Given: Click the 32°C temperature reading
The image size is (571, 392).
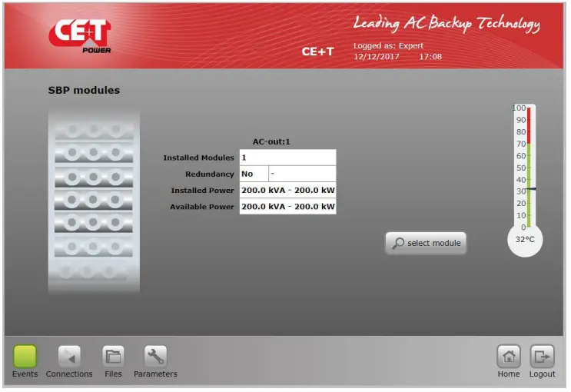Looking at the screenshot, I should click(x=525, y=239).
